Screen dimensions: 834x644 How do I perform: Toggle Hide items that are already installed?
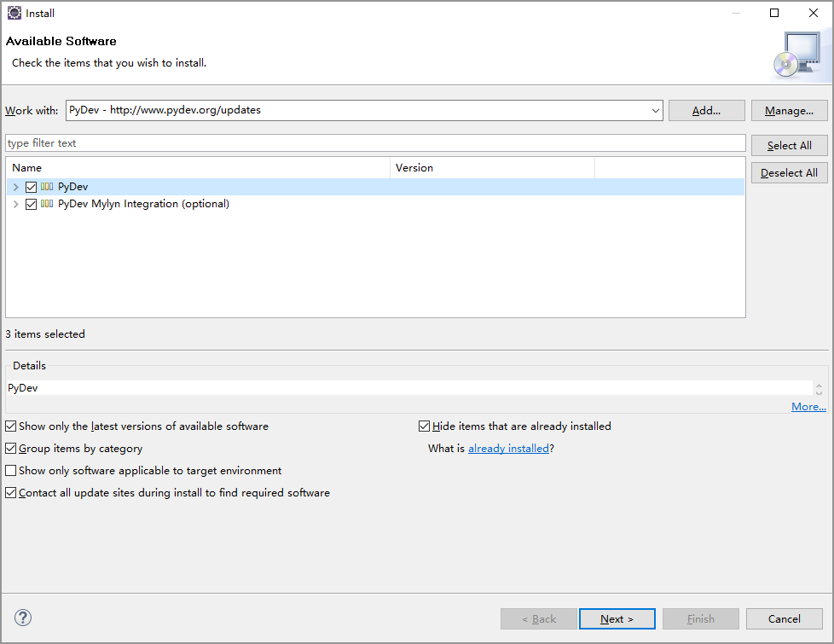(424, 426)
